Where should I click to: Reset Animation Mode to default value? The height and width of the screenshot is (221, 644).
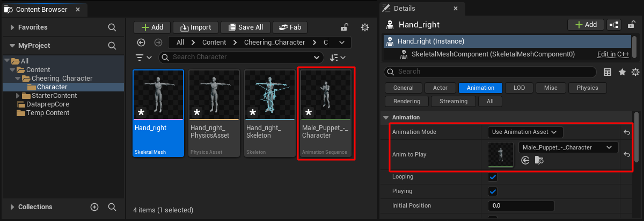click(626, 132)
